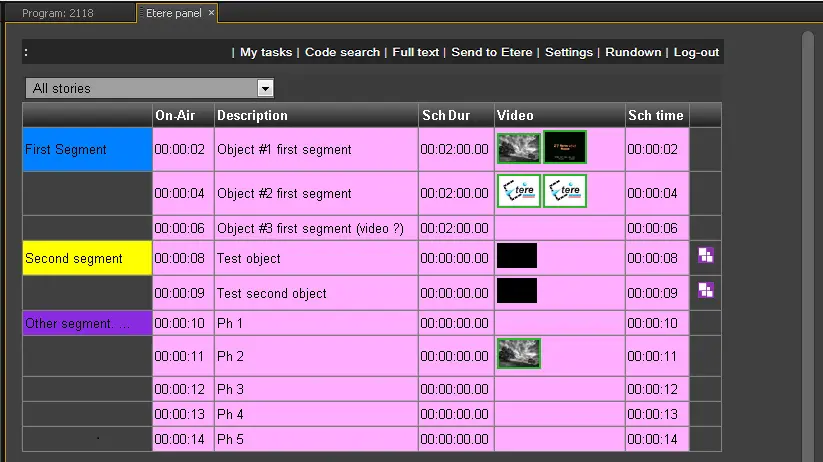Open first video thumbnail of Object #1

(x=518, y=148)
